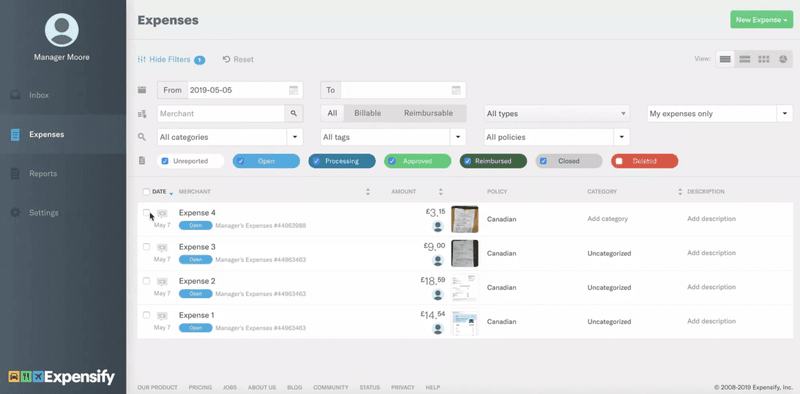This screenshot has width=800, height=394.
Task: Open the Manager Moore profile avatar
Action: click(62, 30)
